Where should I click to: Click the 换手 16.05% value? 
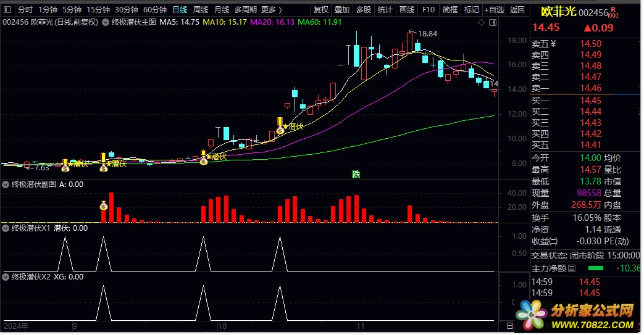pyautogui.click(x=587, y=218)
